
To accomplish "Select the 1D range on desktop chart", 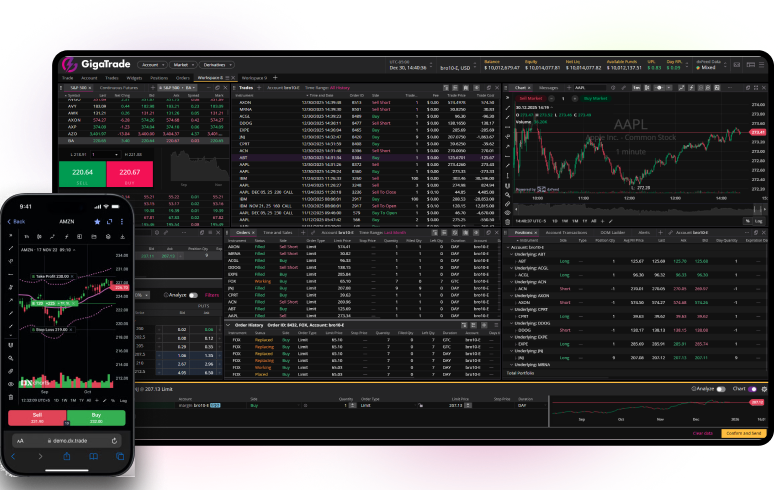I will [x=555, y=221].
